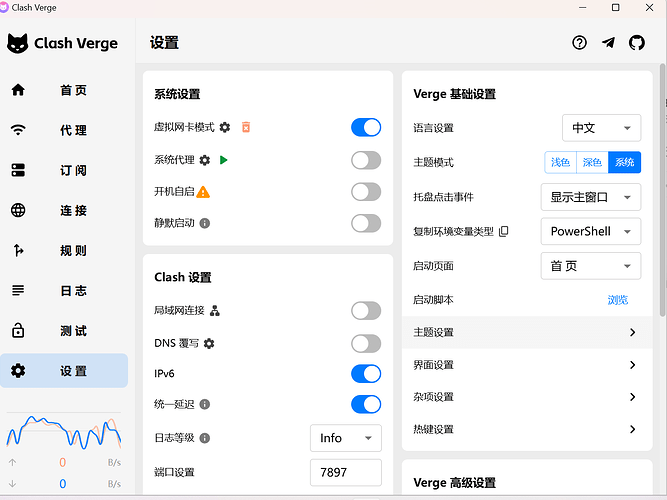667x500 pixels.
Task: Disable the IPv6 switch
Action: click(x=366, y=374)
